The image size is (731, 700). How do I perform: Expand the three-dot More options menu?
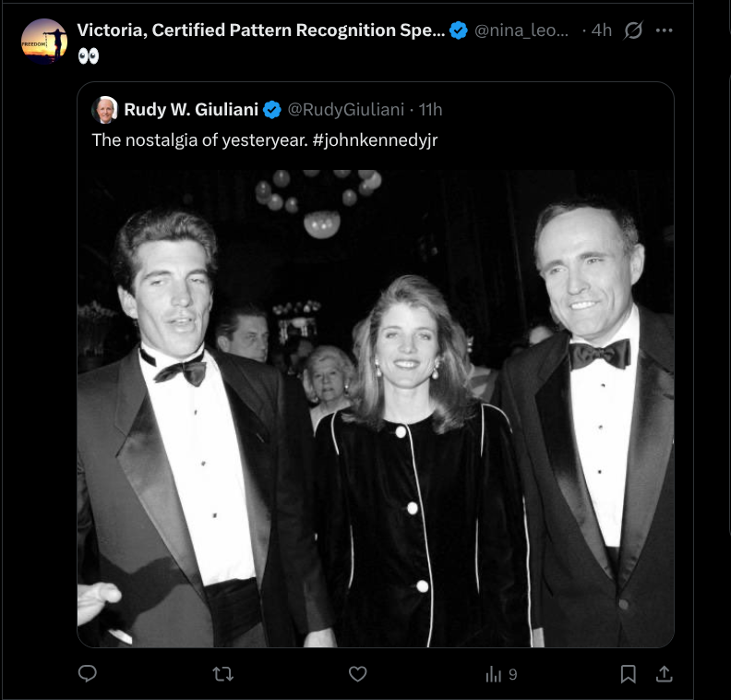(x=665, y=30)
